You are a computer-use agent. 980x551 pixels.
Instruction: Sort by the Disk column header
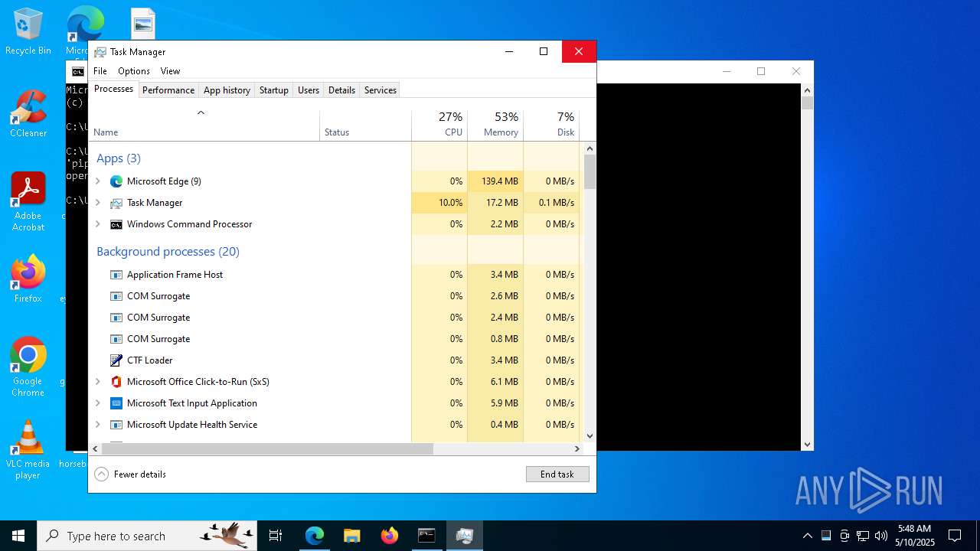tap(551, 126)
